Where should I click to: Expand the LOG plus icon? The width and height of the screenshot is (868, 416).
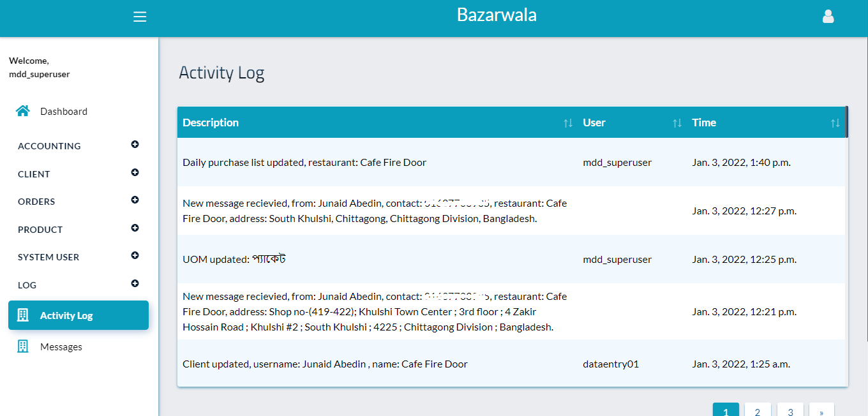135,284
